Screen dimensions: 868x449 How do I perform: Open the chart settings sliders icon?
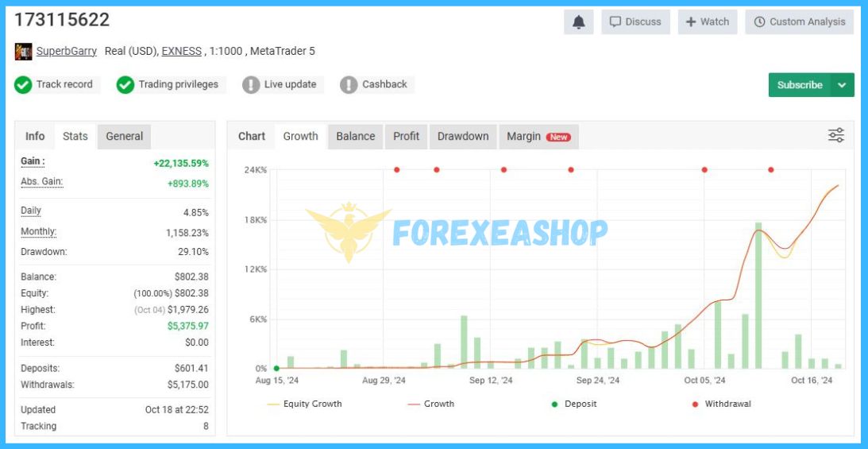tap(836, 135)
